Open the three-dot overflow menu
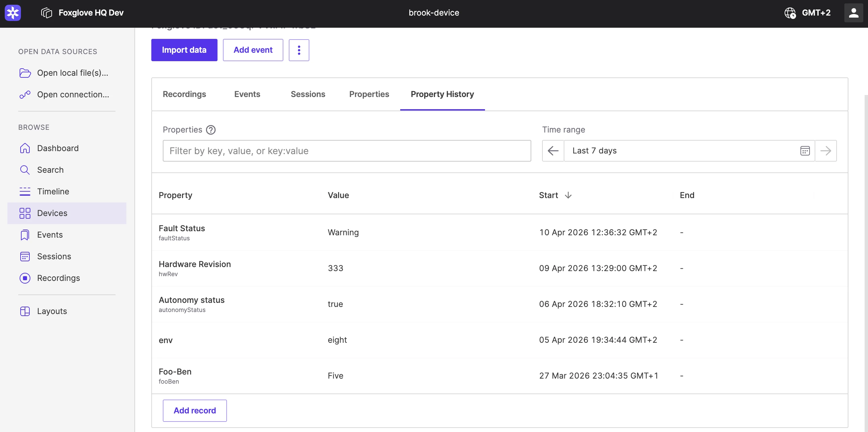 pyautogui.click(x=299, y=50)
